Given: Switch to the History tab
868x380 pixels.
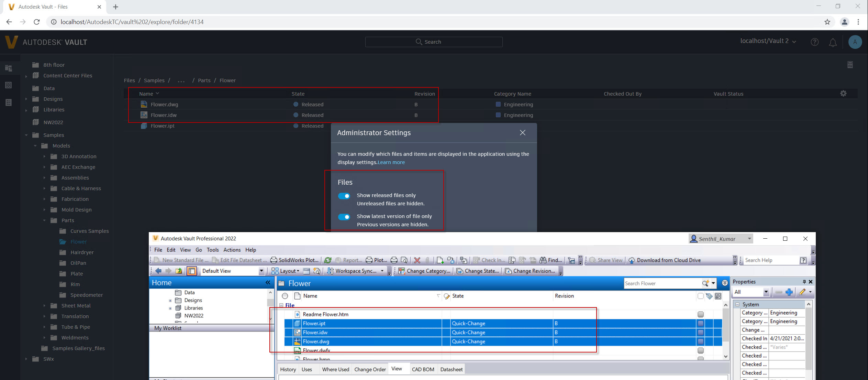Looking at the screenshot, I should (288, 369).
